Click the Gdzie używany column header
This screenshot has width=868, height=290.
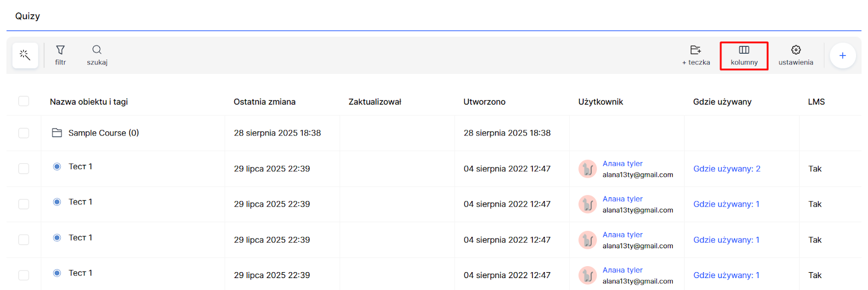pos(722,102)
